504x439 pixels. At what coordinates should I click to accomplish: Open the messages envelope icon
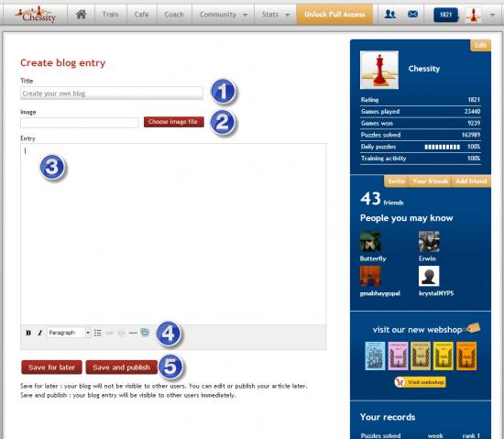click(x=412, y=14)
